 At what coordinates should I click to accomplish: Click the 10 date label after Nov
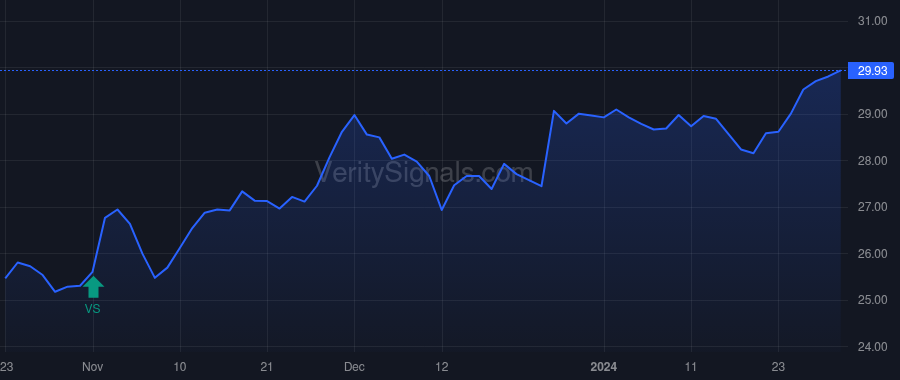[180, 367]
